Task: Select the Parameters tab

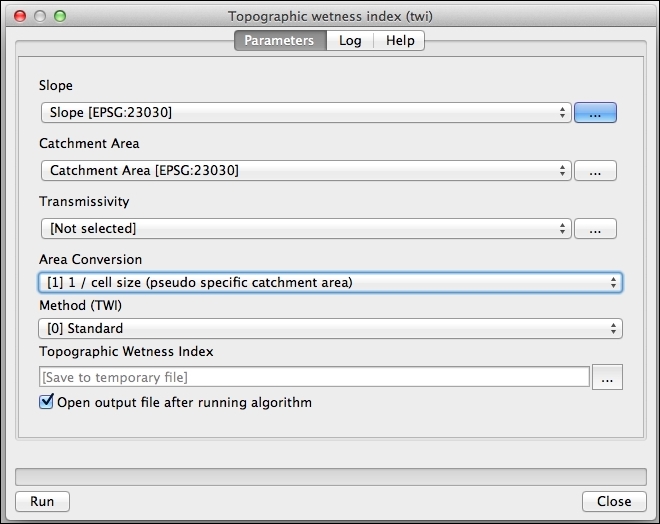Action: pos(279,41)
